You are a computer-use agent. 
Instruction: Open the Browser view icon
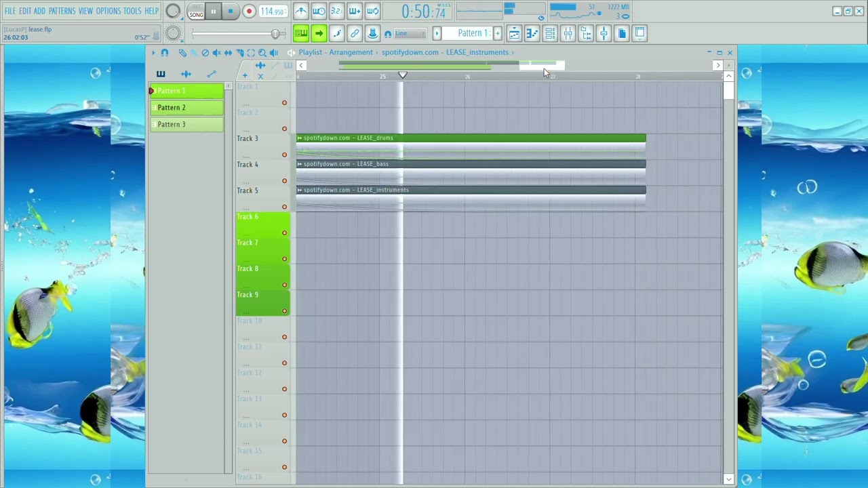(586, 33)
